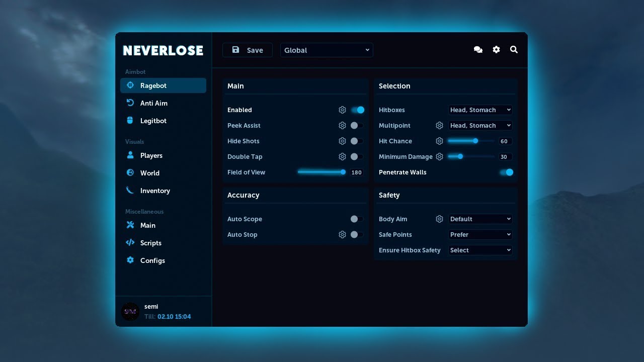Open gear settings for Hit Chance
Viewport: 644px width, 362px height.
pyautogui.click(x=439, y=141)
